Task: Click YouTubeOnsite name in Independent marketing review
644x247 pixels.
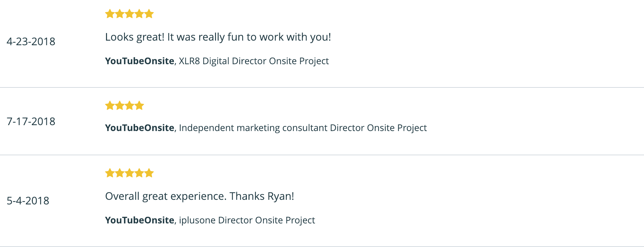Action: (x=140, y=128)
